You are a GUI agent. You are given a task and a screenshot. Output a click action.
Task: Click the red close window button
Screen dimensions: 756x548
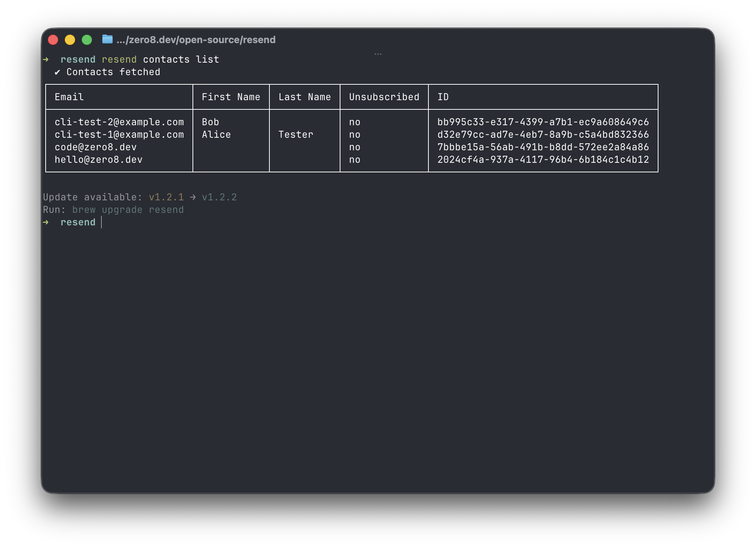53,40
